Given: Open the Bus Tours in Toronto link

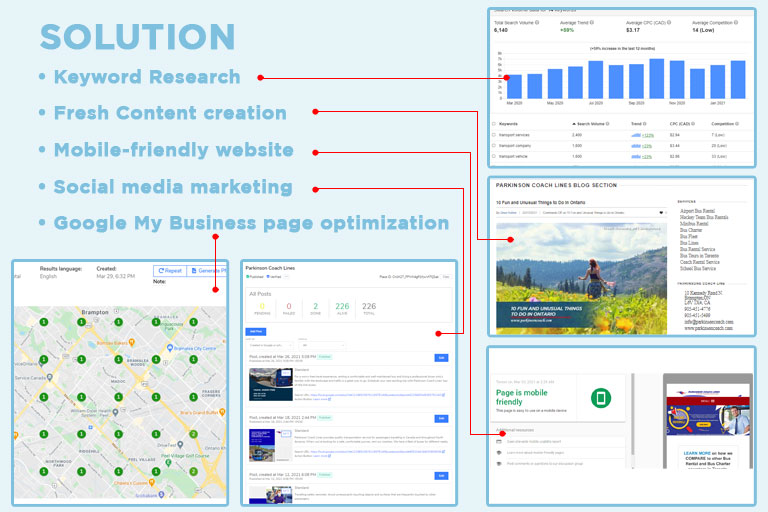Looking at the screenshot, I should click(x=699, y=256).
